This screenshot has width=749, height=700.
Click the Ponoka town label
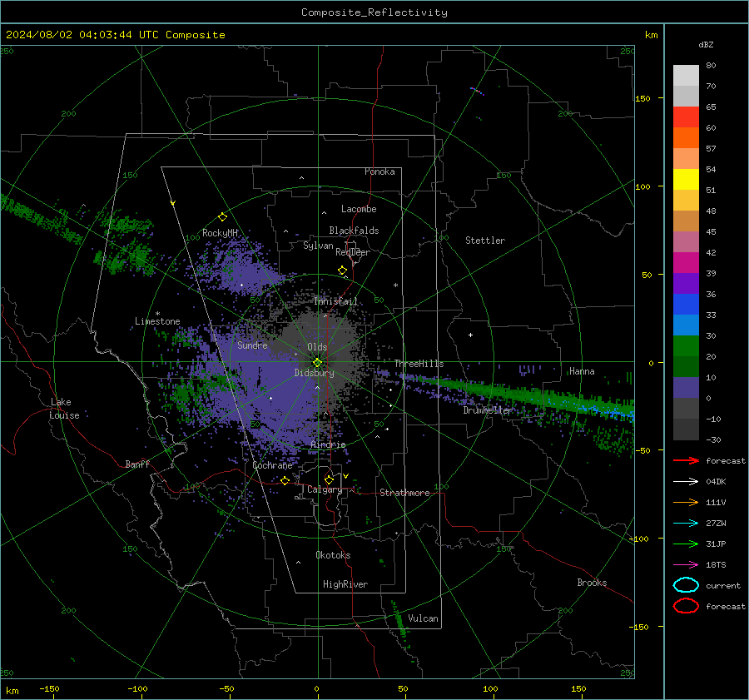tap(379, 171)
